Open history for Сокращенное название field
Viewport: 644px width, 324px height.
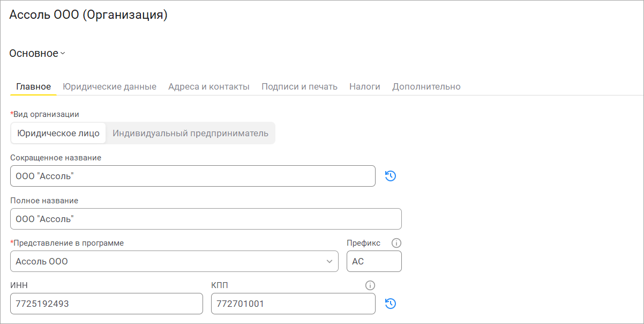[391, 176]
